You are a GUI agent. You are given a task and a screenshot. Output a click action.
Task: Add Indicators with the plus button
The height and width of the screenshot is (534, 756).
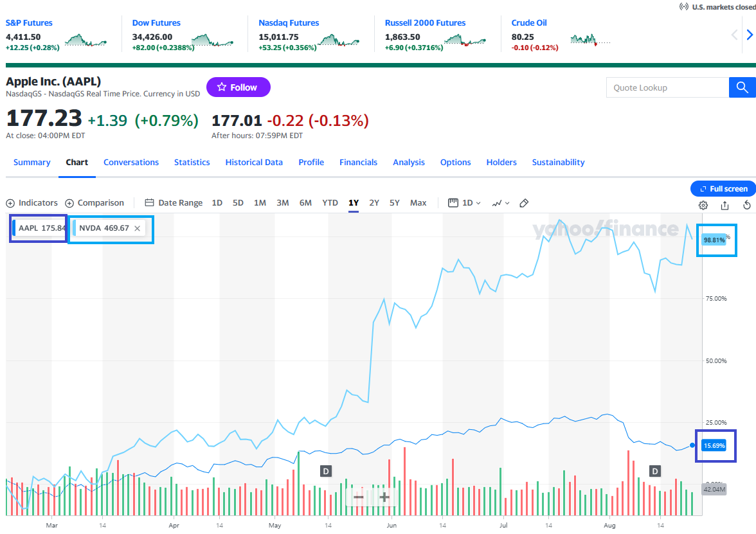click(x=32, y=203)
